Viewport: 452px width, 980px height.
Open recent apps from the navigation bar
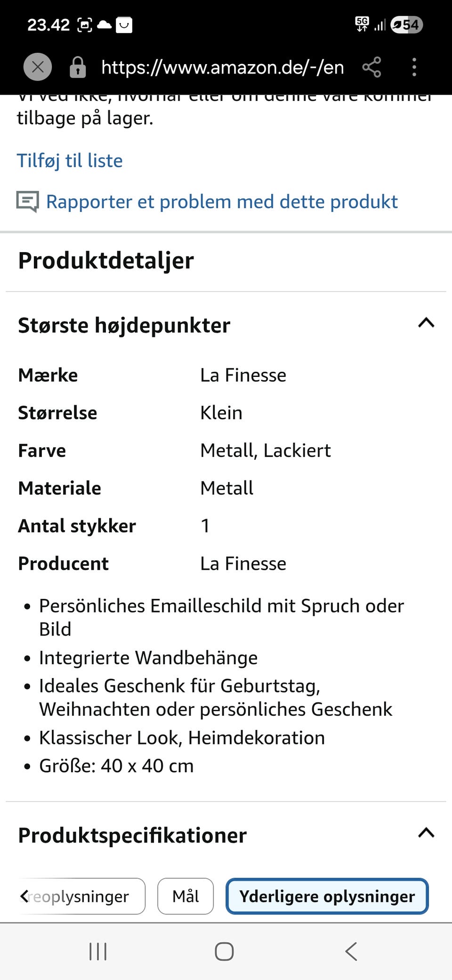click(97, 951)
